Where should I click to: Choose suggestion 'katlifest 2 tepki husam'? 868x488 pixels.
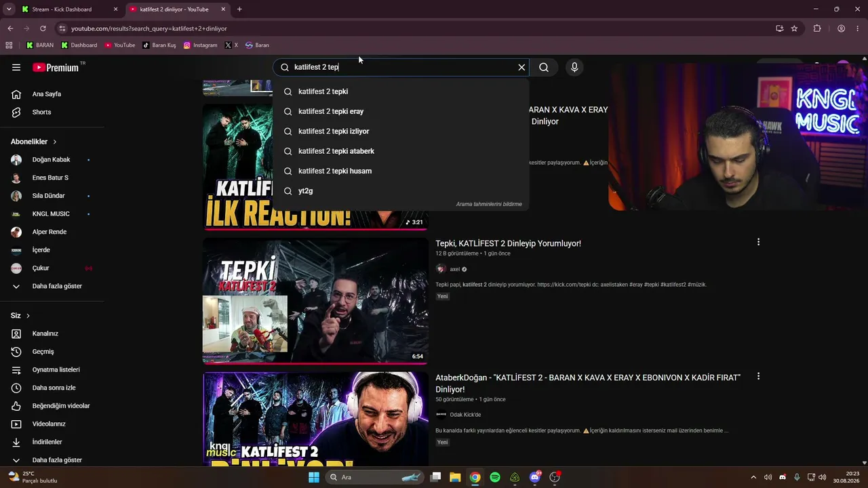[401, 171]
